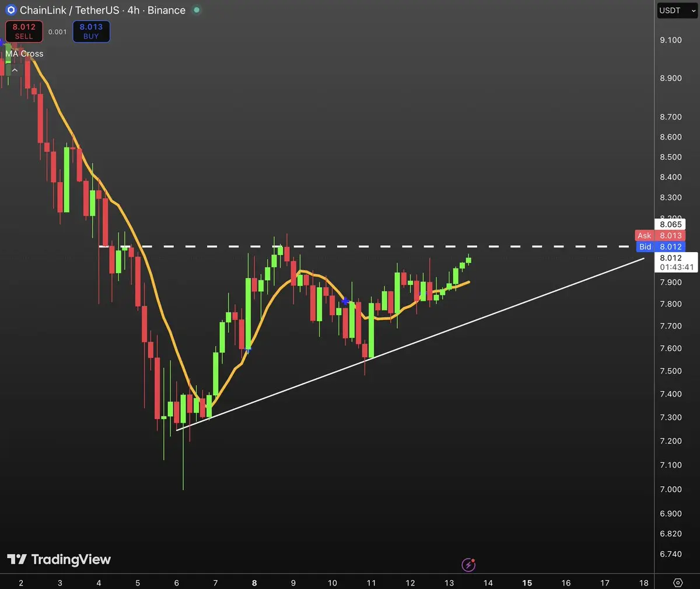
Task: Click the 8.065 price line label
Action: tap(670, 224)
